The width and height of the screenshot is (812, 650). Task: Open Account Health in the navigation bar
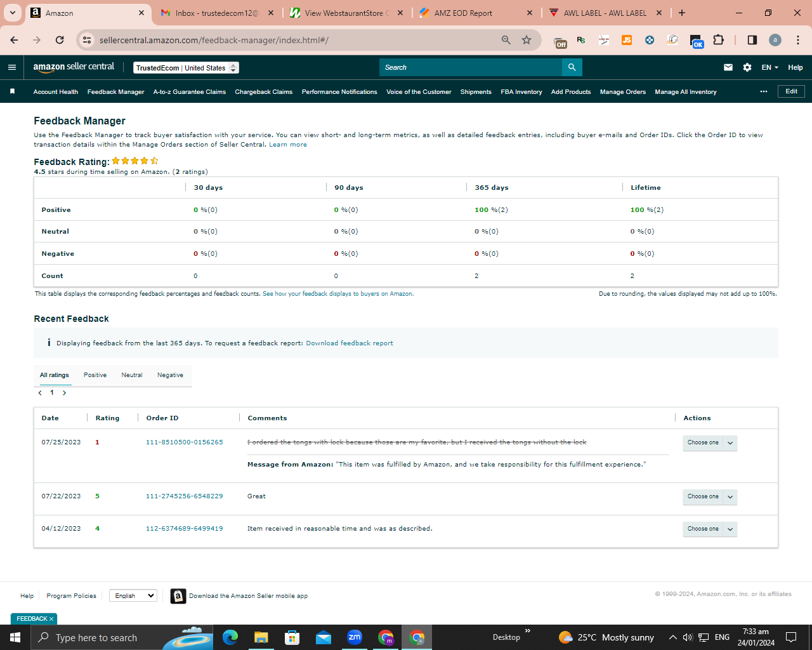(x=56, y=92)
